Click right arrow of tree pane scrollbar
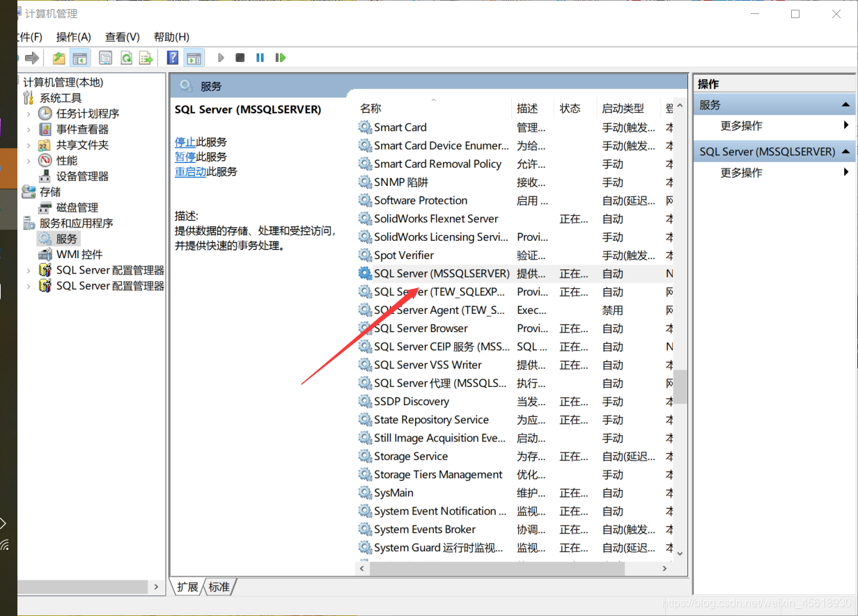The height and width of the screenshot is (616, 858). pos(156,587)
